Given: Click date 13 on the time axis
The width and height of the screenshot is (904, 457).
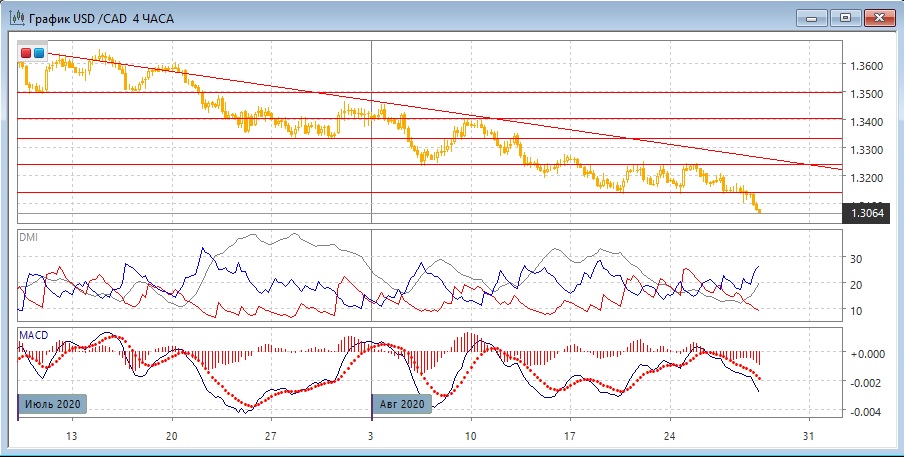Looking at the screenshot, I should [x=71, y=437].
